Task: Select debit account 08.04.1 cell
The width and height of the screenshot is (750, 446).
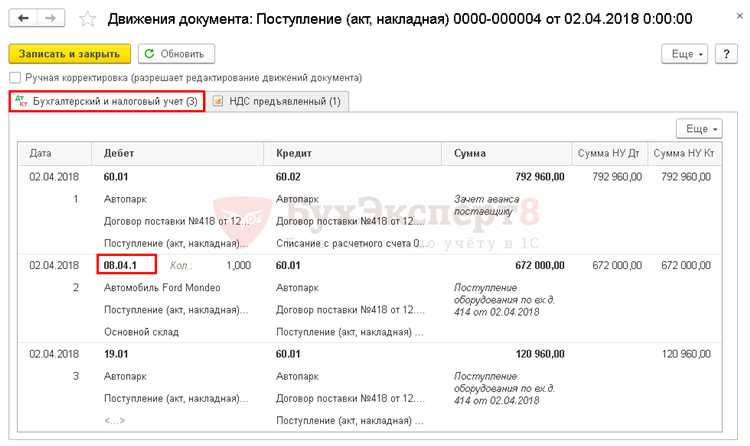Action: click(120, 266)
